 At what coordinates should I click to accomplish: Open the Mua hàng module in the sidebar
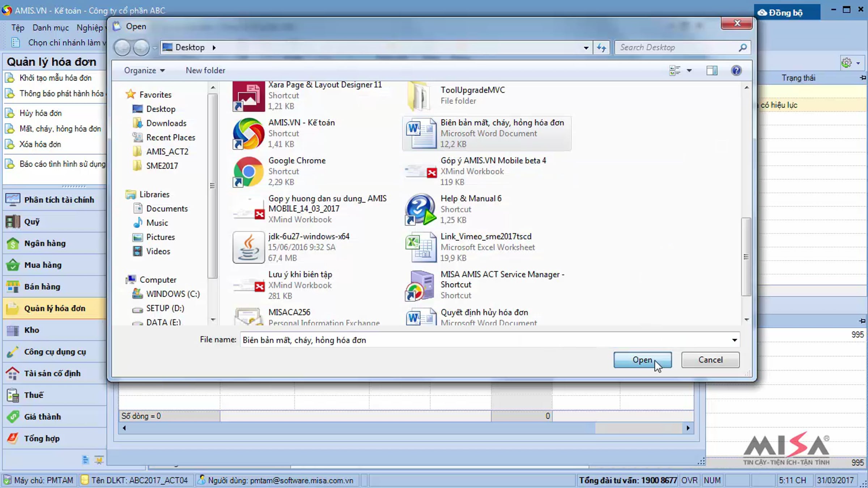pyautogui.click(x=54, y=265)
